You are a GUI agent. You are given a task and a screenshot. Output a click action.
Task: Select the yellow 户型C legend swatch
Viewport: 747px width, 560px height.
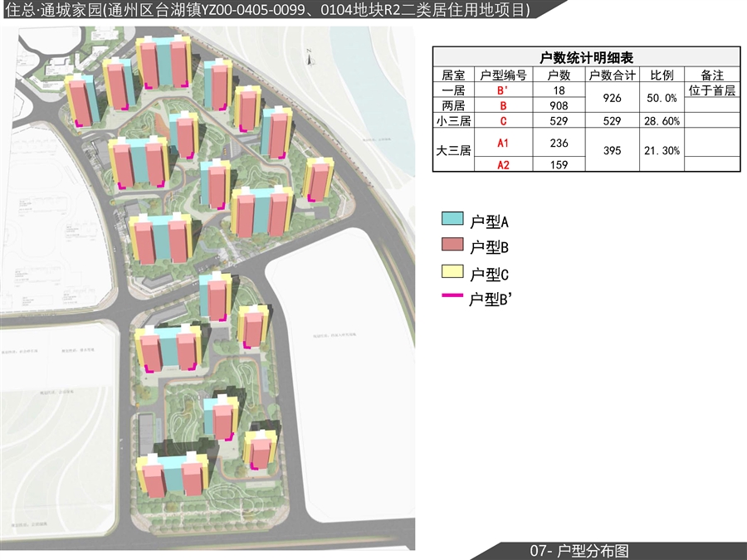coord(452,271)
